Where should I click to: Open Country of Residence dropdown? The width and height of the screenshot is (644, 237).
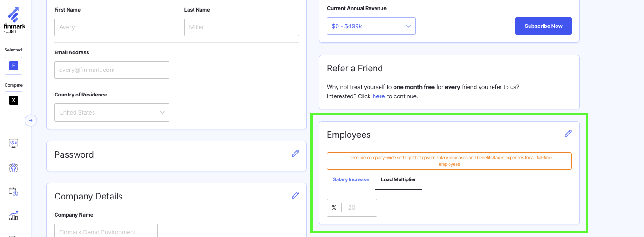[112, 112]
